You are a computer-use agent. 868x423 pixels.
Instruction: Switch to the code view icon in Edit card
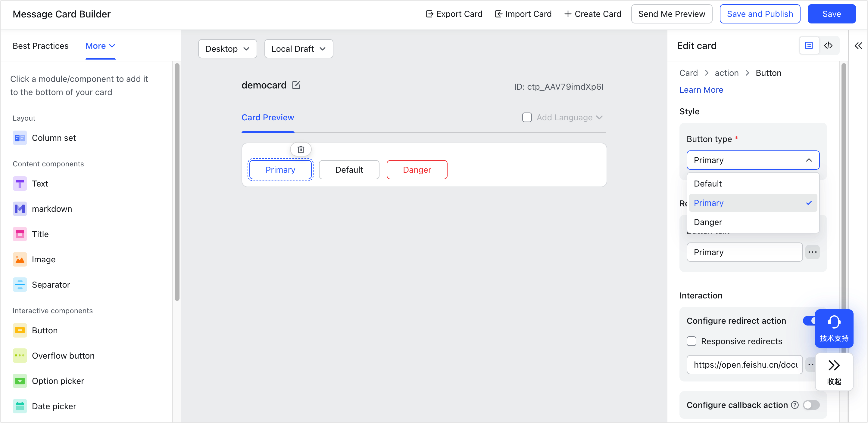pyautogui.click(x=828, y=45)
